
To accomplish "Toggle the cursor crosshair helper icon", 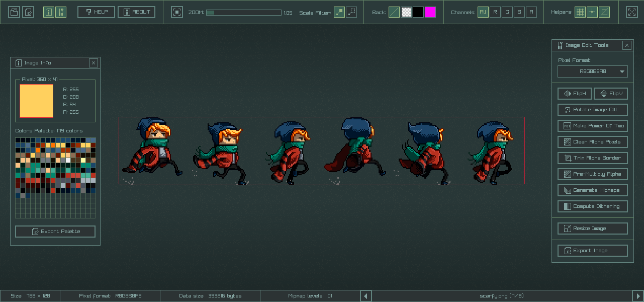I will 592,12.
